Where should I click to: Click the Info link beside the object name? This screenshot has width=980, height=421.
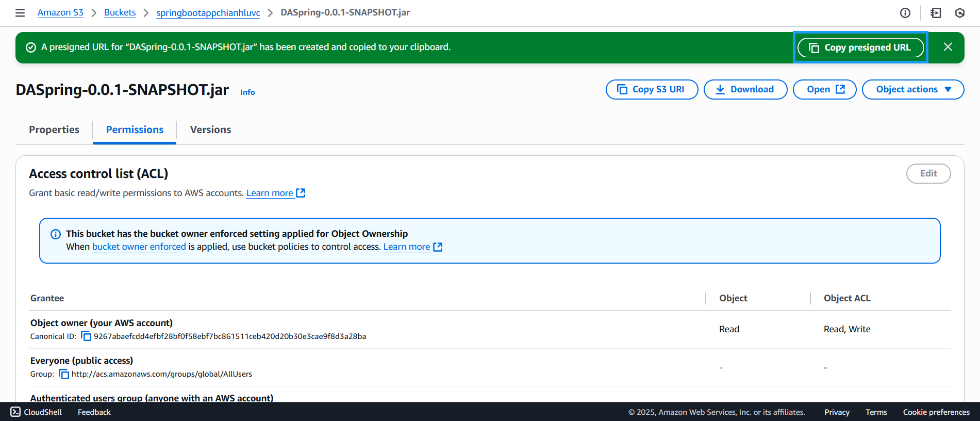pos(247,92)
